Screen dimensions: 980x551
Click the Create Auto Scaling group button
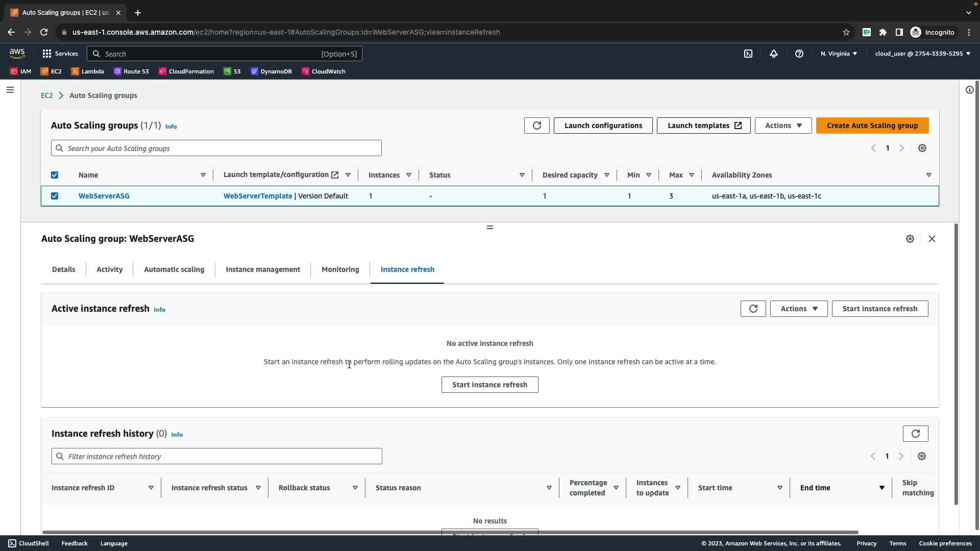tap(872, 126)
